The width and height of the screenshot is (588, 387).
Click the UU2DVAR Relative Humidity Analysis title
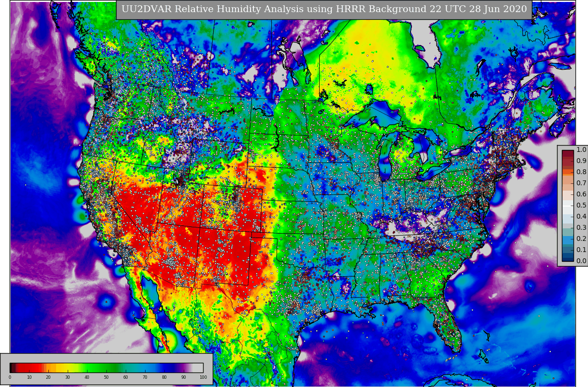[x=324, y=10]
